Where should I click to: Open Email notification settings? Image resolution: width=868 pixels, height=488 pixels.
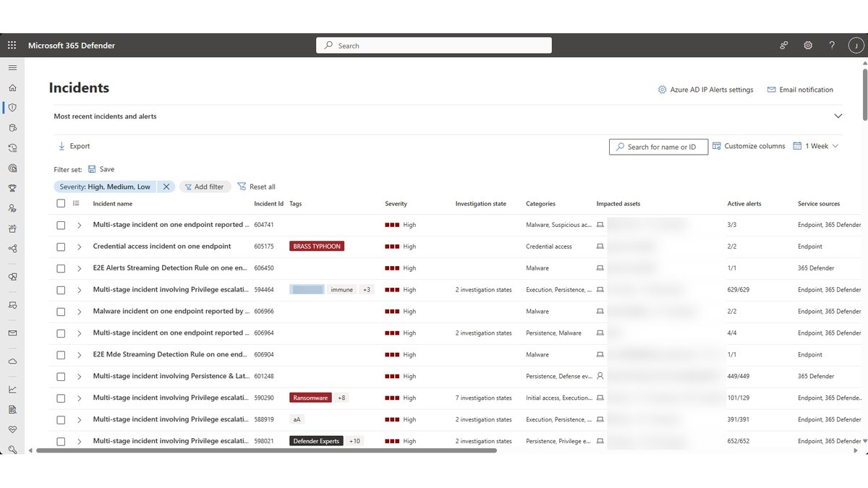coord(800,90)
